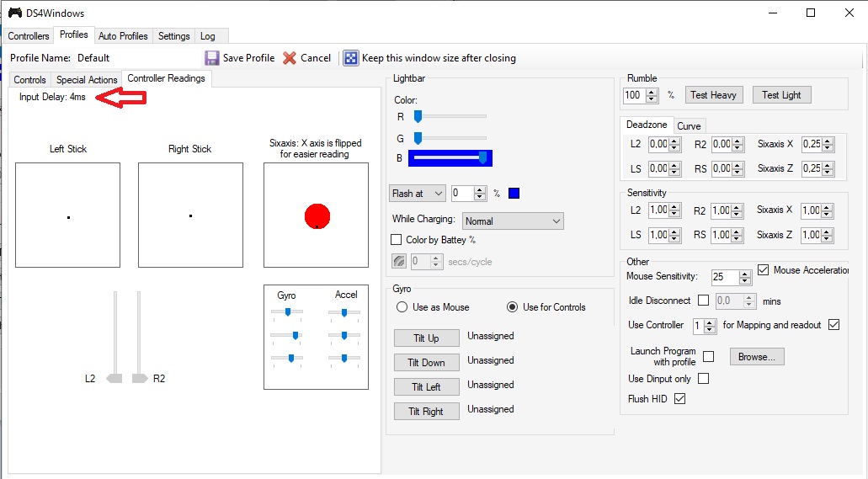Open the Flash at dropdown
Image resolution: width=868 pixels, height=479 pixels.
pos(418,194)
